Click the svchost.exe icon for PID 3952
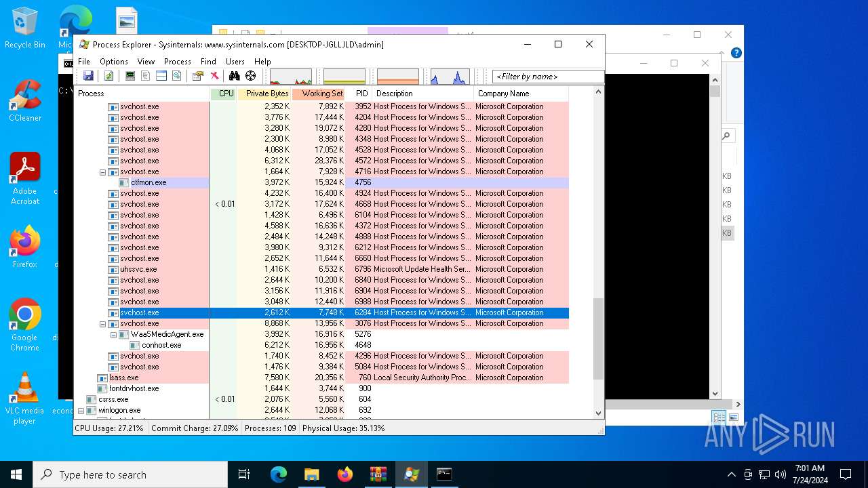Viewport: 868px width, 488px height. tap(113, 106)
